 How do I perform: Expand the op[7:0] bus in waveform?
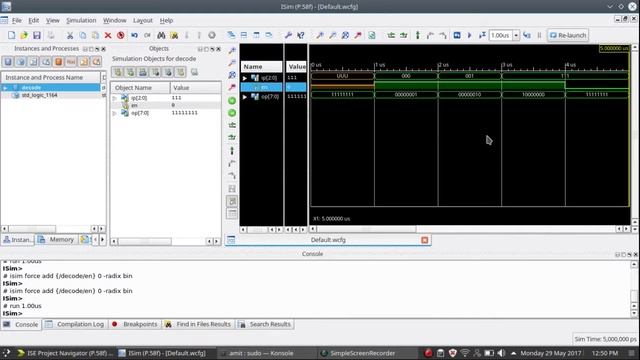pyautogui.click(x=245, y=97)
